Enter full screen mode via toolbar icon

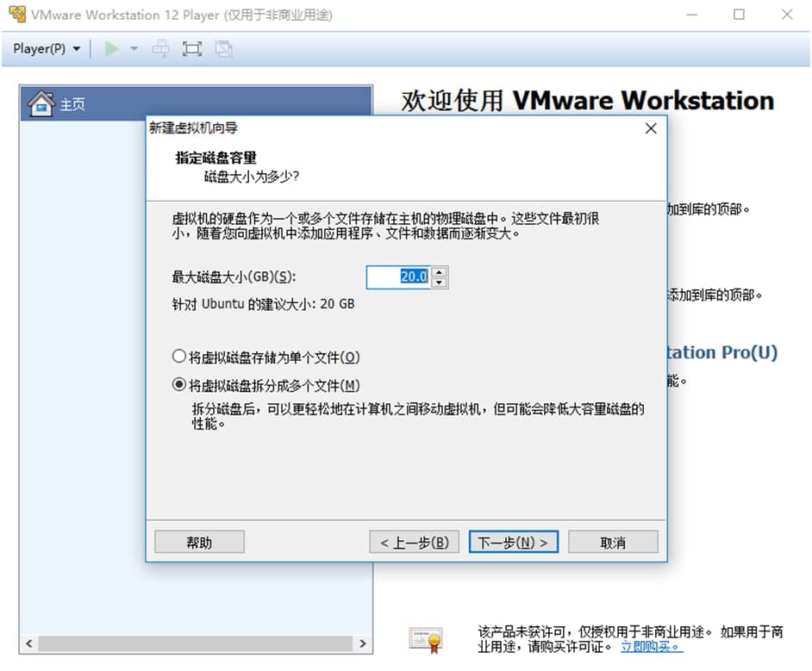(192, 49)
